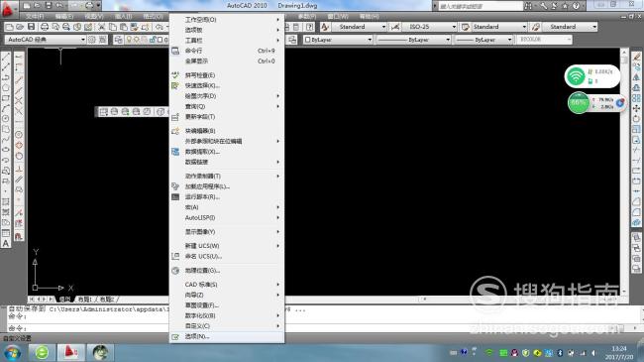
Task: Open the BYCOLOR plot style dropdown
Action: 544,40
